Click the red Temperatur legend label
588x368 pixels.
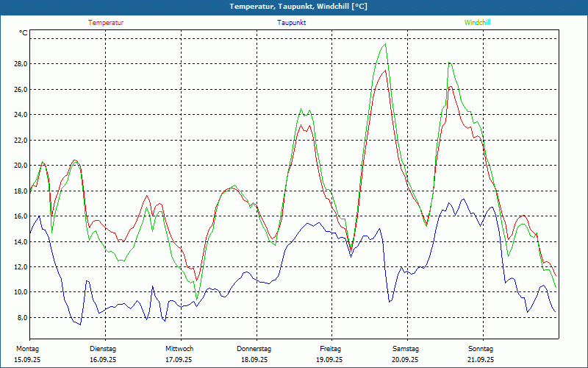[x=106, y=23]
